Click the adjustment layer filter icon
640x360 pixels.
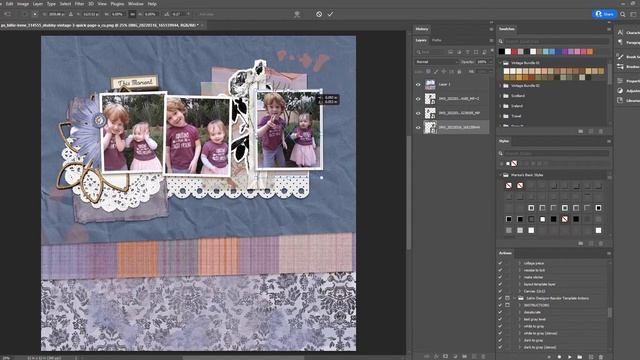[459, 52]
